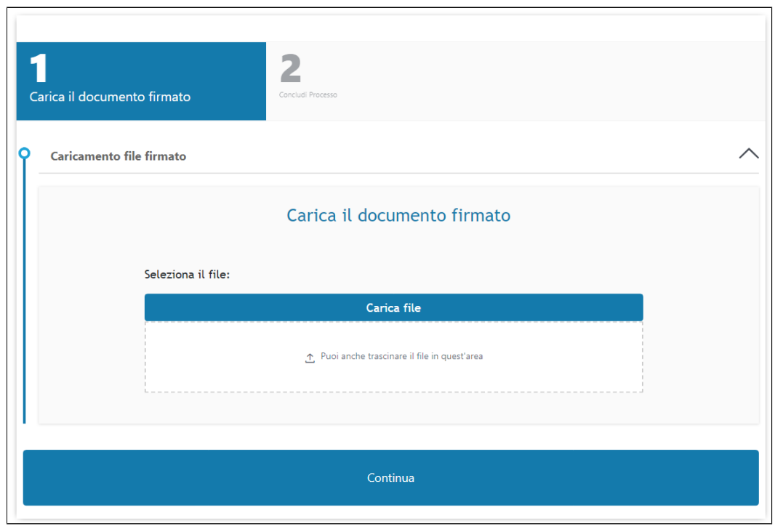This screenshot has width=783, height=532.
Task: Click empty grey step bar right of step 2
Action: click(553, 81)
